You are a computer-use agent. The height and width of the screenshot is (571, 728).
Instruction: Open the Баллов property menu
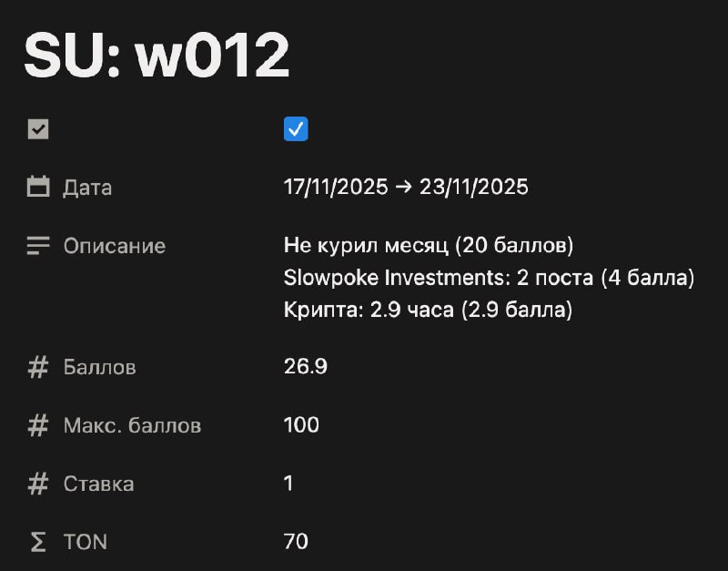[99, 367]
